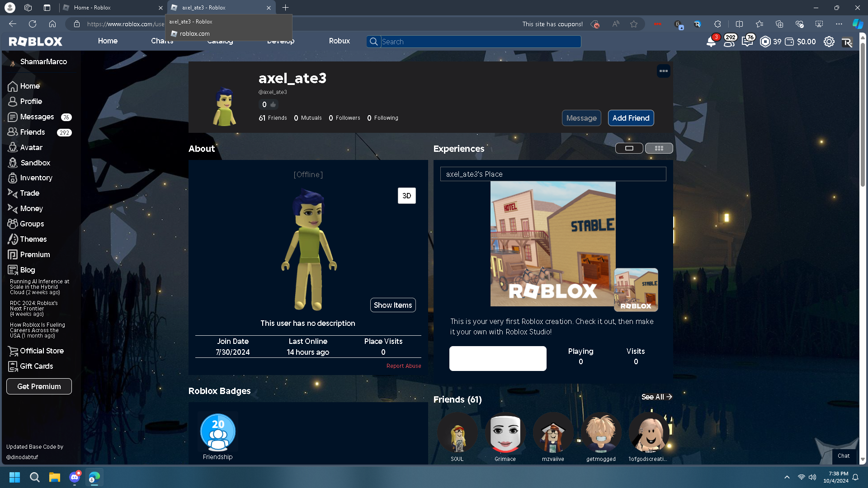Click the Add Friend button
The height and width of the screenshot is (488, 868).
[631, 118]
